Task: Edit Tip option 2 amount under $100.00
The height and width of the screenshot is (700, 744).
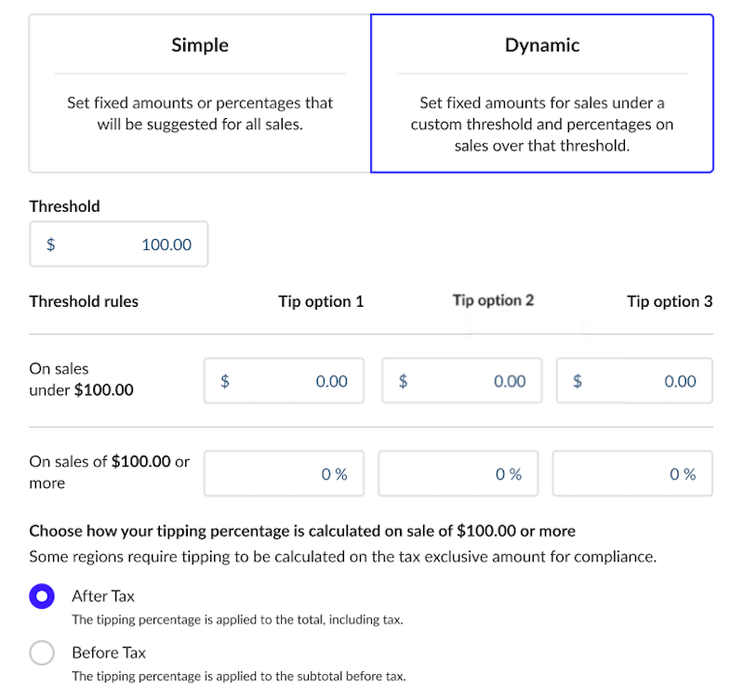Action: click(x=462, y=381)
